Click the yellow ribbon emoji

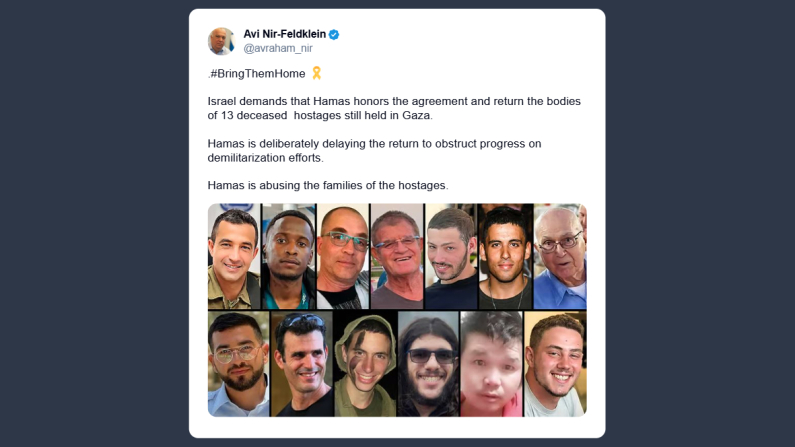pos(316,73)
